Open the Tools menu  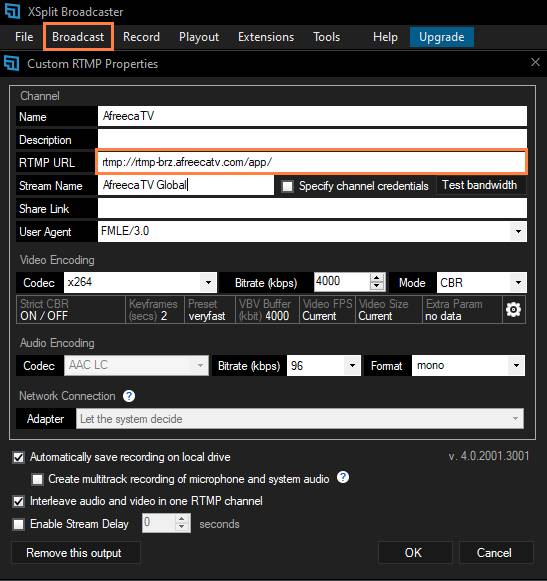(326, 37)
